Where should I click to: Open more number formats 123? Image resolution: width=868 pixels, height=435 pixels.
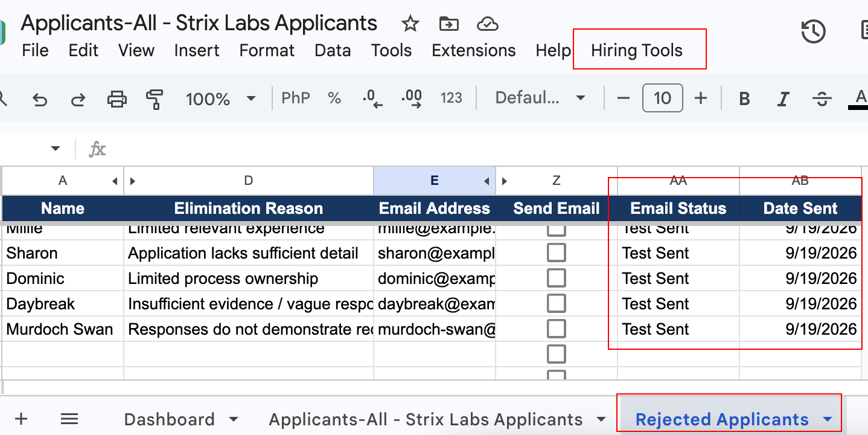click(x=452, y=98)
